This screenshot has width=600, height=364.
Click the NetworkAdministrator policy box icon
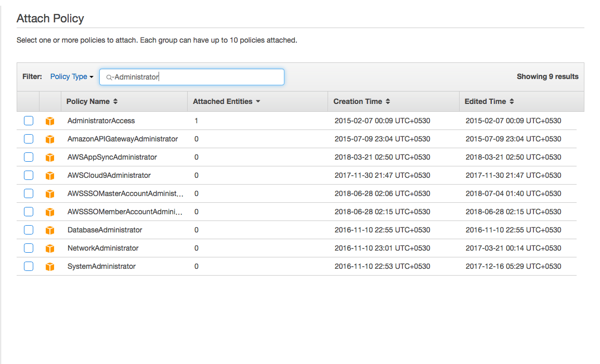(x=50, y=248)
